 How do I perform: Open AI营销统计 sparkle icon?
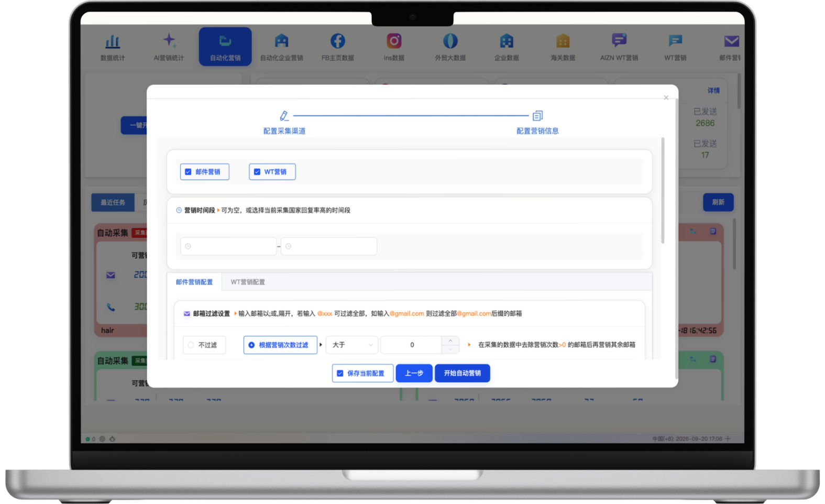click(169, 41)
